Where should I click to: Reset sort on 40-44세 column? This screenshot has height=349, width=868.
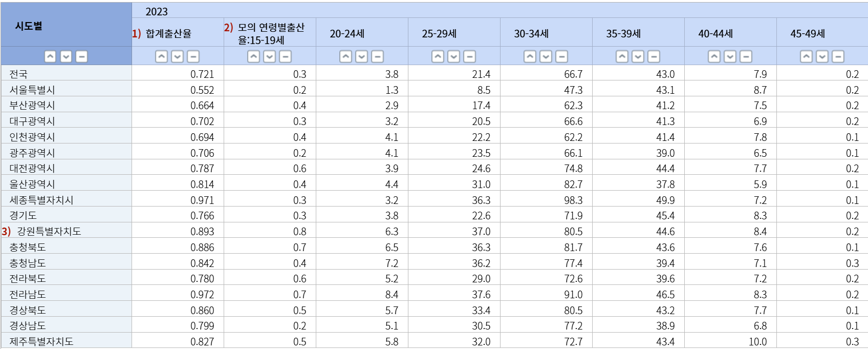(746, 56)
